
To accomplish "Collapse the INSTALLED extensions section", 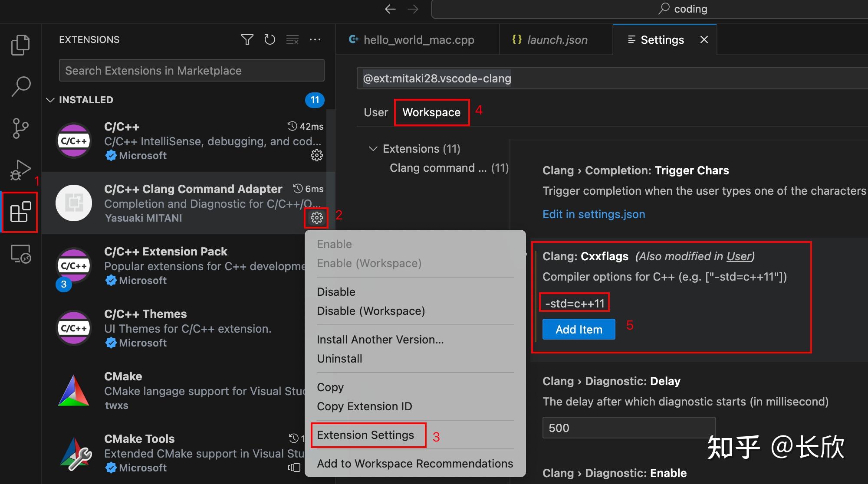I will [x=50, y=100].
